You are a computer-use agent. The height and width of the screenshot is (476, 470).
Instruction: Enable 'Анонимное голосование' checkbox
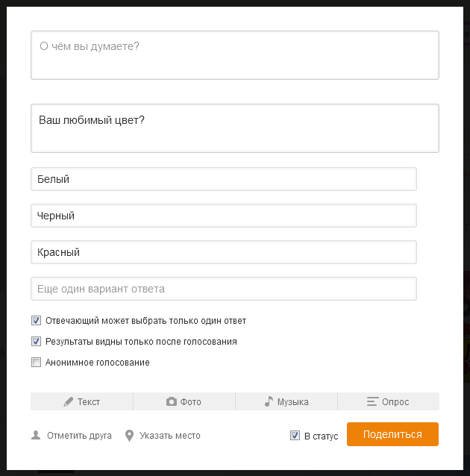pyautogui.click(x=37, y=363)
